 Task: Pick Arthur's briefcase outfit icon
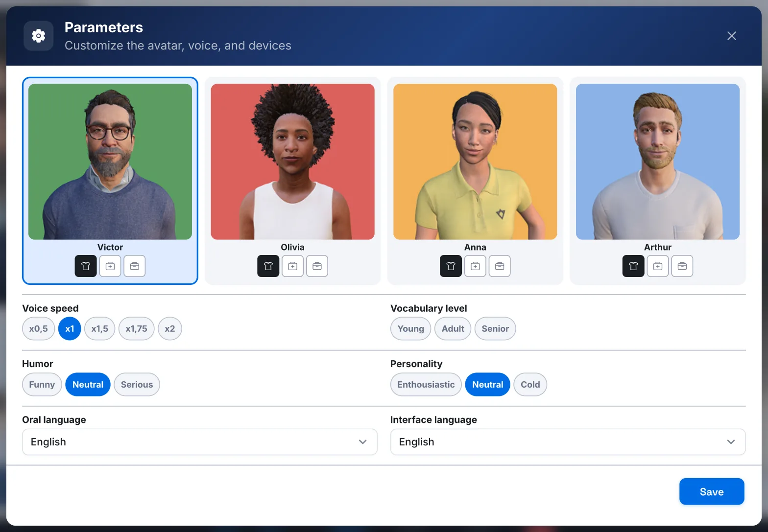tap(682, 266)
